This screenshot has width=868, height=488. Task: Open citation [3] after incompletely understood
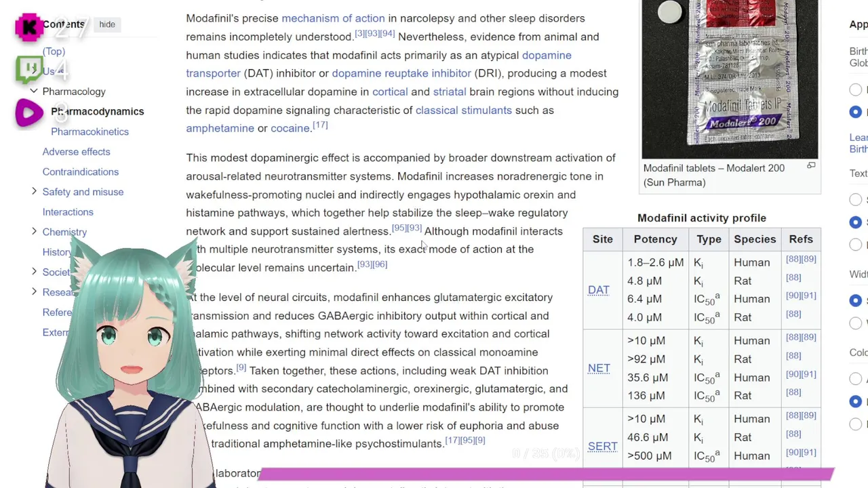(360, 33)
